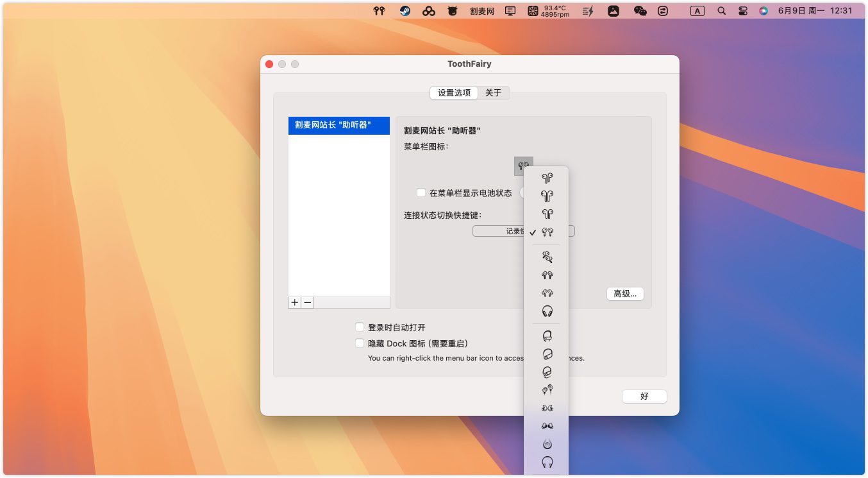868x478 pixels.
Task: Open the input source menu in menu bar
Action: (x=697, y=11)
